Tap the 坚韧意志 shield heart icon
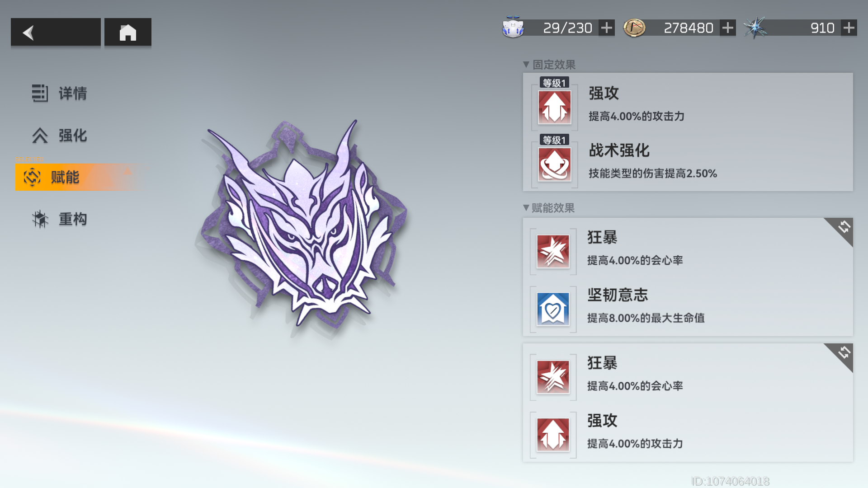This screenshot has height=488, width=868. point(553,310)
